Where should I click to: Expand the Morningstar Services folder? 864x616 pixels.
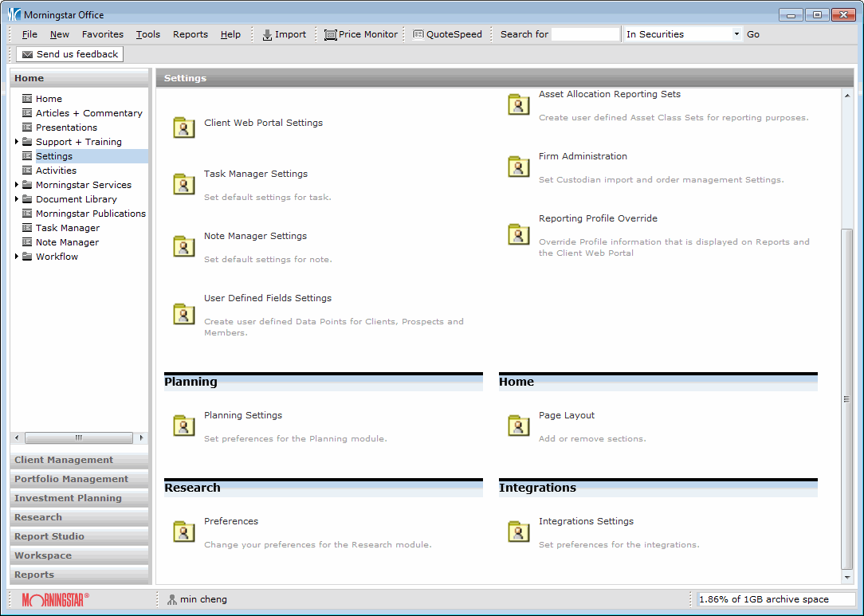tap(17, 185)
